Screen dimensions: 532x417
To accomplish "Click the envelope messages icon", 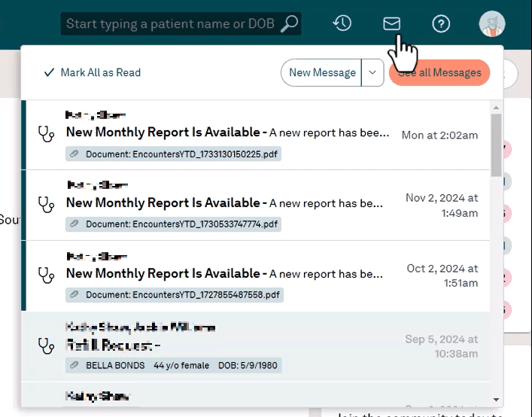I will coord(391,24).
